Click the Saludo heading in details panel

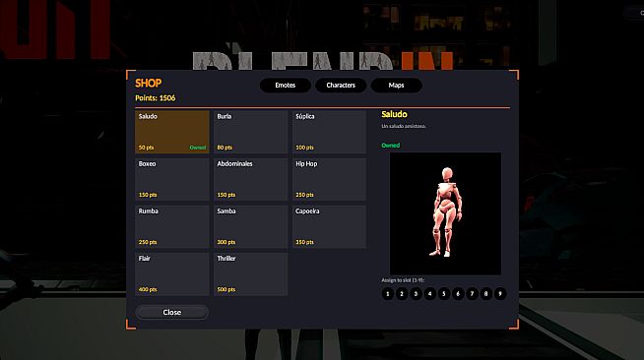pos(394,114)
